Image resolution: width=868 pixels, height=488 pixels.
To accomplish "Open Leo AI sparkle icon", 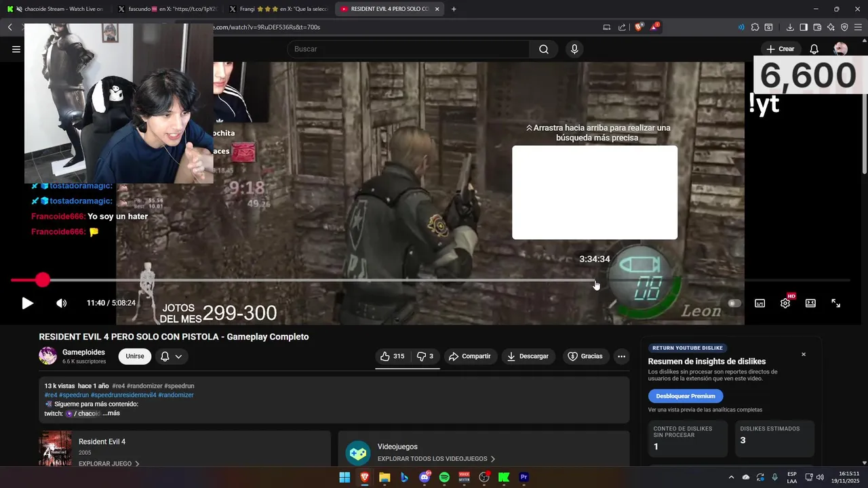I will coord(831,27).
